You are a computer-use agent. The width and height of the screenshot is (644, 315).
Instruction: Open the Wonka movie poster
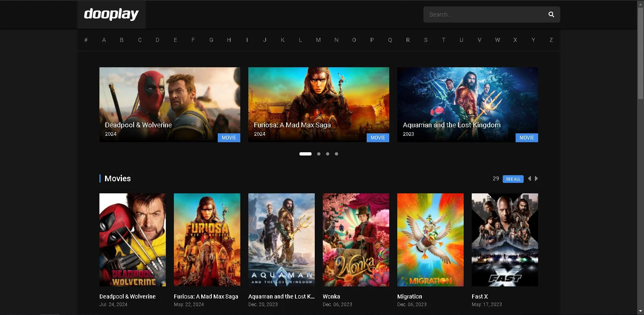356,240
